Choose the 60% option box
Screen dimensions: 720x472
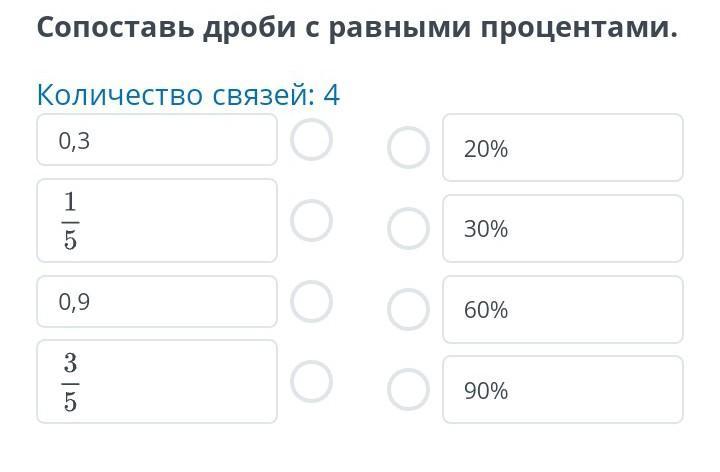[x=562, y=309]
